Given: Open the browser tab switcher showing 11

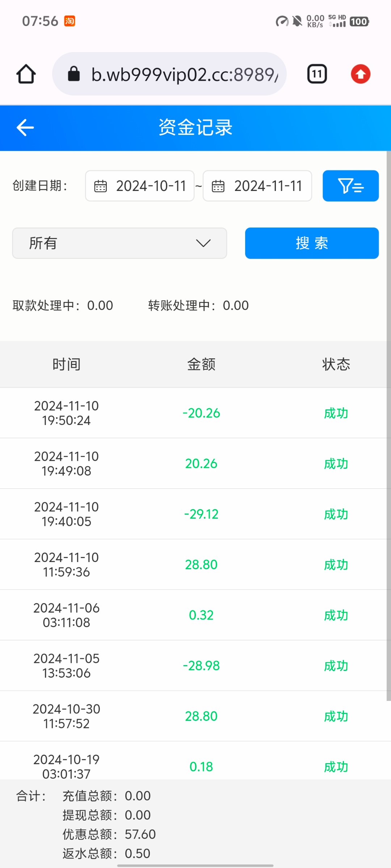Looking at the screenshot, I should (x=317, y=74).
